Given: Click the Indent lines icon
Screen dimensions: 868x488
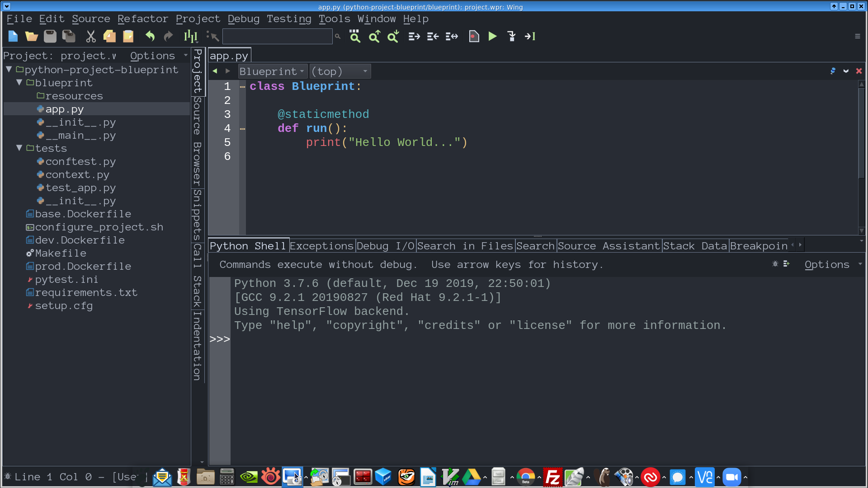Looking at the screenshot, I should [414, 36].
